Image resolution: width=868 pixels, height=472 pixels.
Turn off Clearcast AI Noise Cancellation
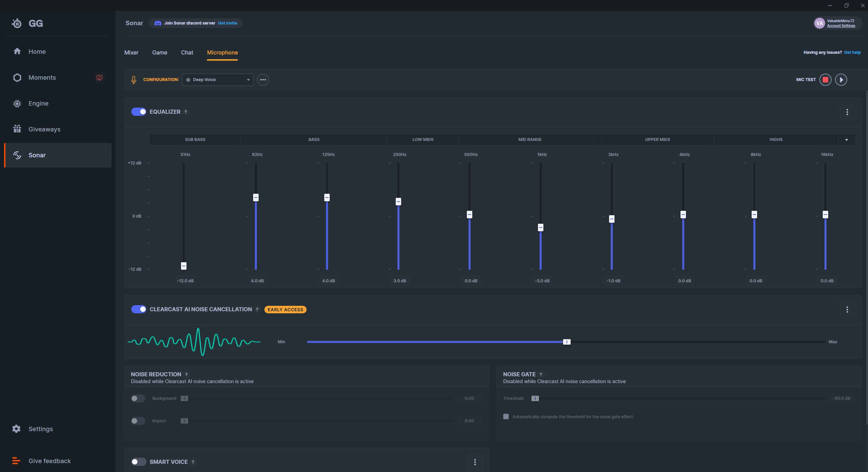[138, 309]
